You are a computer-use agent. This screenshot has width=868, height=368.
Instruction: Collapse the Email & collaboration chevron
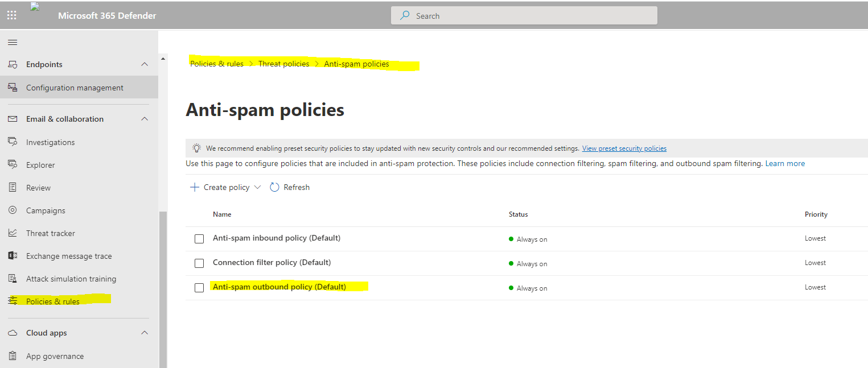pos(145,119)
